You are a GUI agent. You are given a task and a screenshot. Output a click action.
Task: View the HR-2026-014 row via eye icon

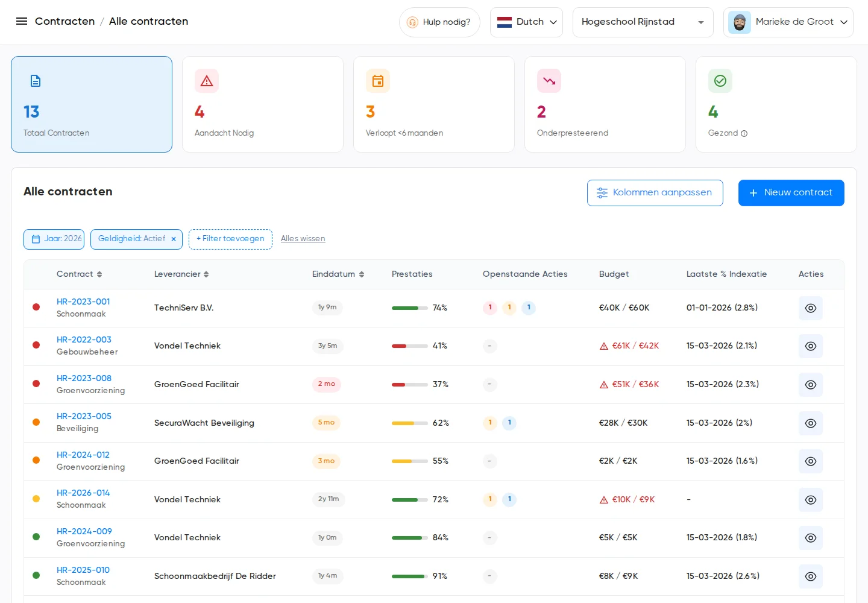[811, 500]
